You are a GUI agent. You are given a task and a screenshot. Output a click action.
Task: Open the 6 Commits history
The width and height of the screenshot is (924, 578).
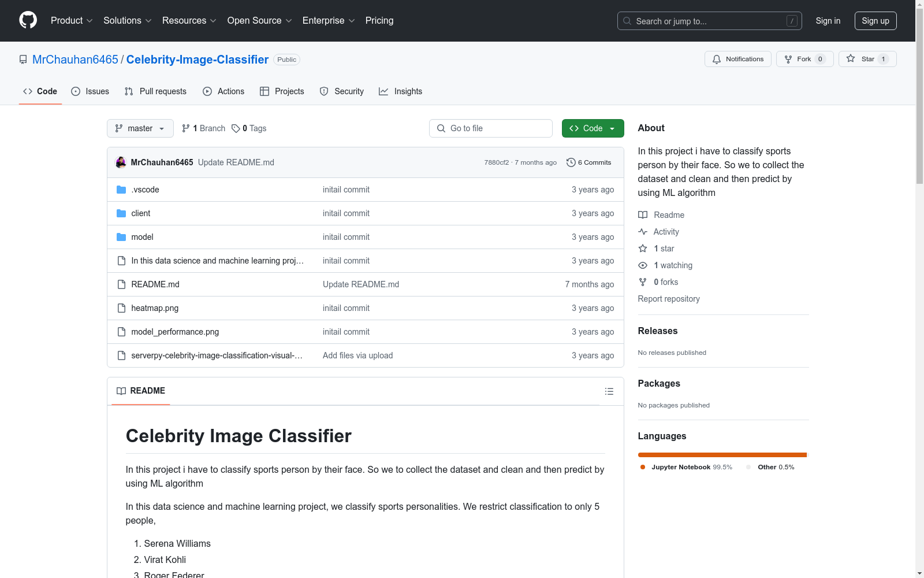click(589, 162)
